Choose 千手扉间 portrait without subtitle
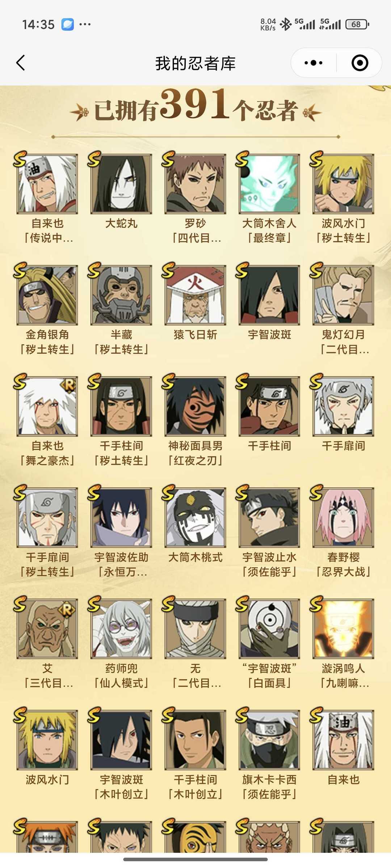This screenshot has width=391, height=868. tap(344, 406)
